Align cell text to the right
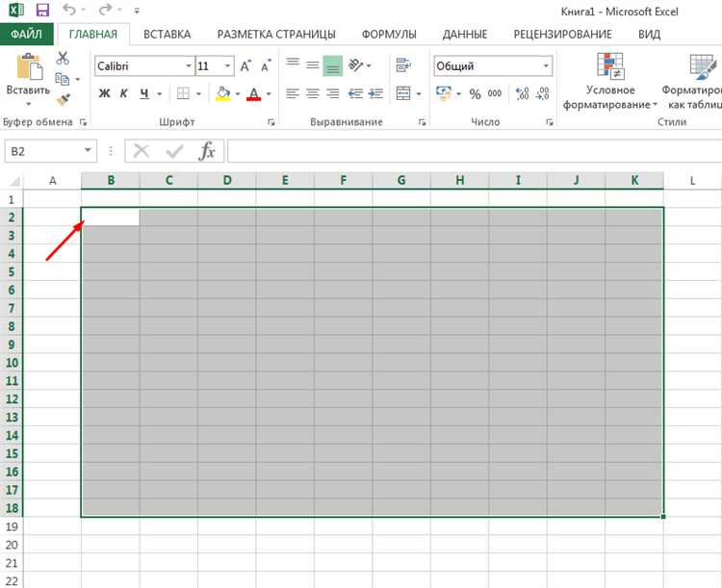The height and width of the screenshot is (588, 722). 332,93
